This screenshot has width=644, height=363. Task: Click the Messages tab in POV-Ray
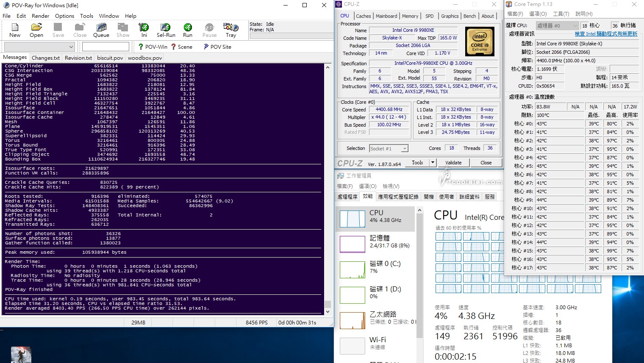click(x=15, y=57)
